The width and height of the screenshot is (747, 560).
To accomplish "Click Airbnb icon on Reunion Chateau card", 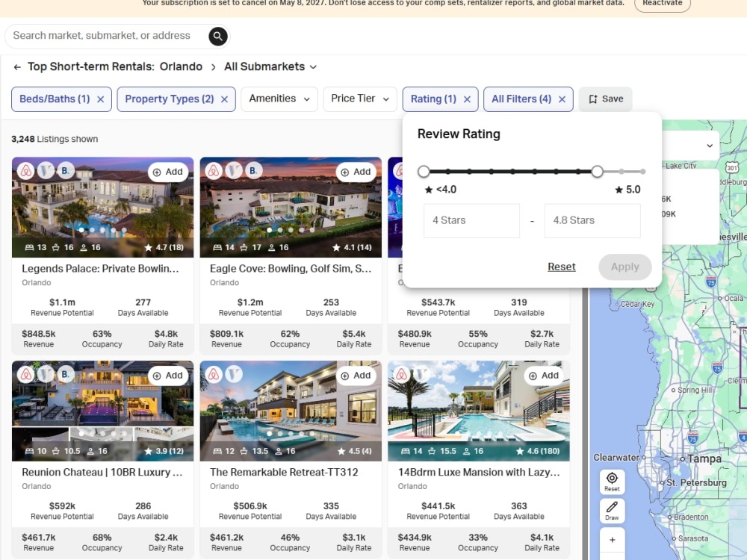I will tap(25, 374).
